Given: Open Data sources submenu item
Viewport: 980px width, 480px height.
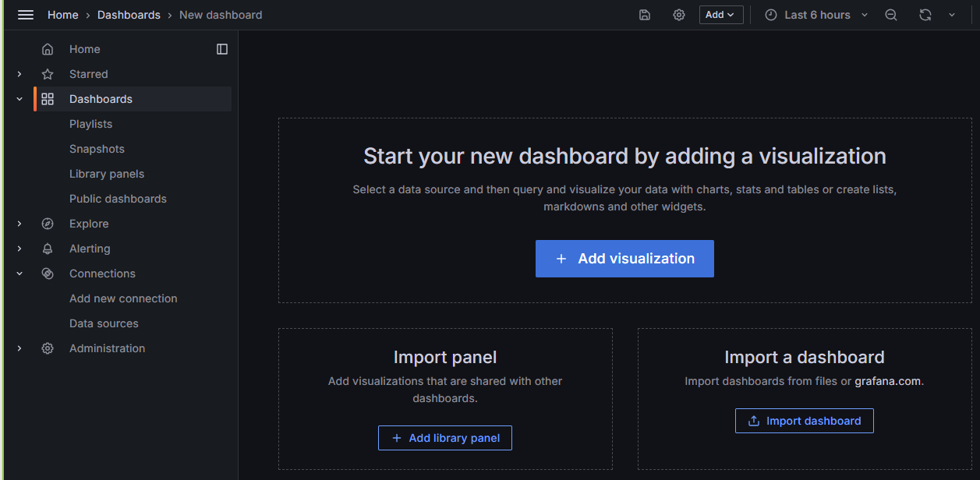Looking at the screenshot, I should coord(104,323).
